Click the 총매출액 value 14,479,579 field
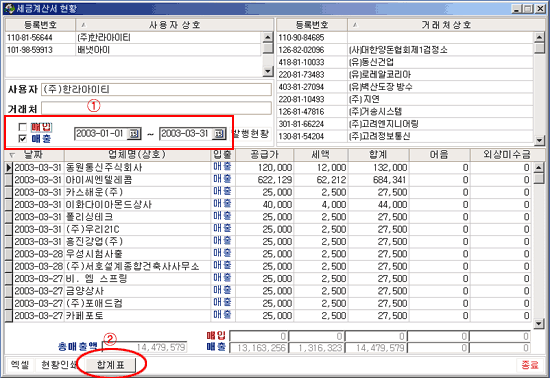 pos(145,347)
